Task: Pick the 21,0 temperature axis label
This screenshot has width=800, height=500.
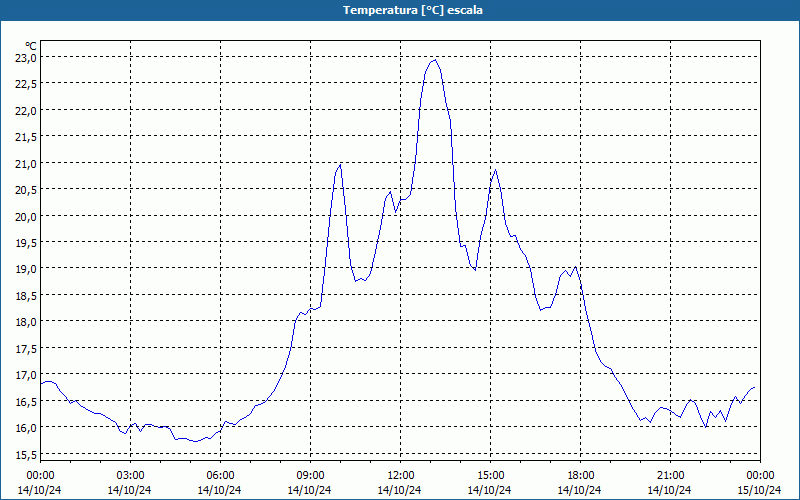Action: click(x=26, y=164)
